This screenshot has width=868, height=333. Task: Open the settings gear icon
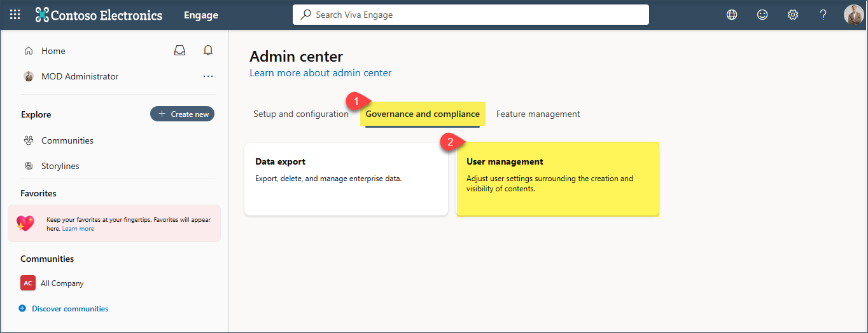[793, 15]
